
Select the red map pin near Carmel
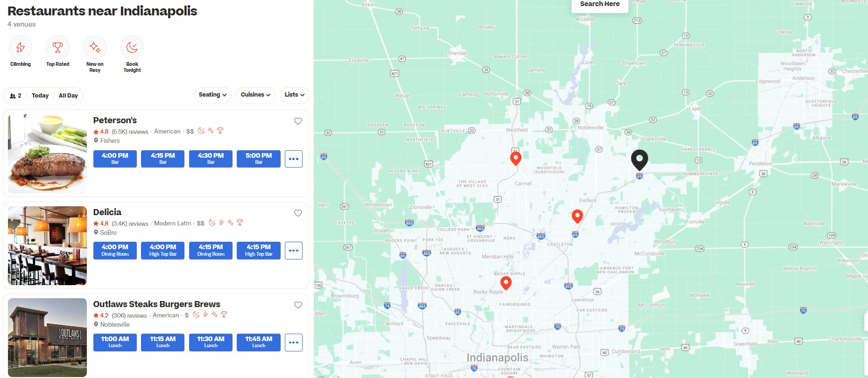click(515, 158)
